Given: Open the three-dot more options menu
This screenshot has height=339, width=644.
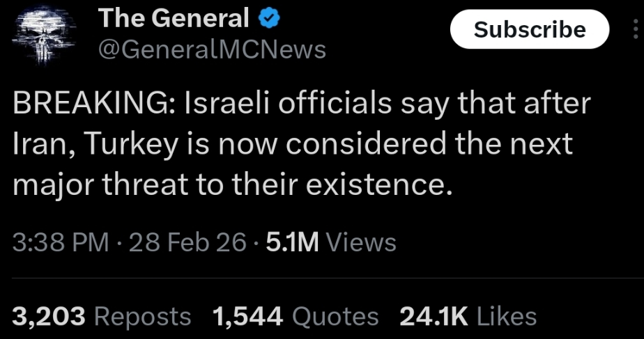Looking at the screenshot, I should pos(636,29).
